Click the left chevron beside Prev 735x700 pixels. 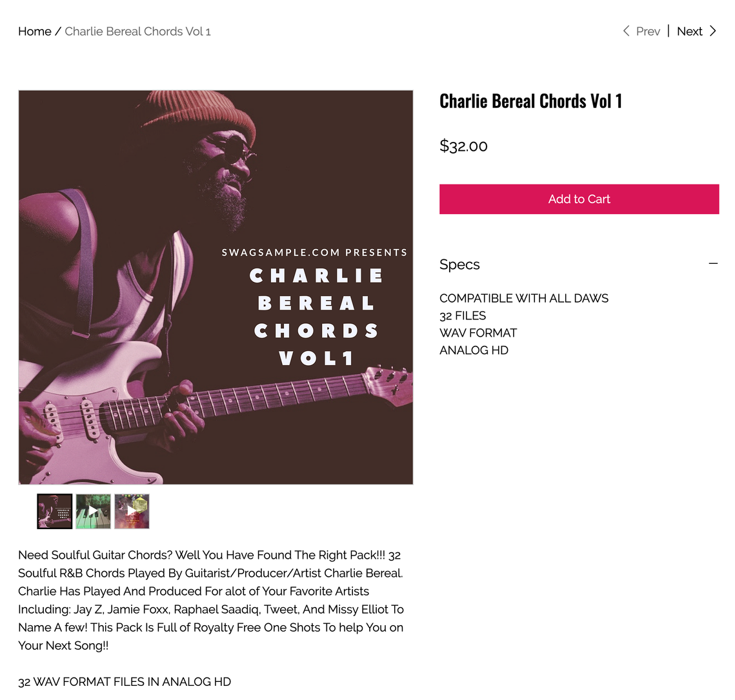626,32
